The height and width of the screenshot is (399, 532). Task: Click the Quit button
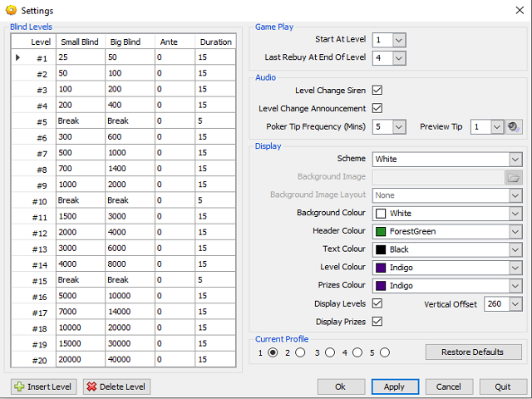pos(503,387)
